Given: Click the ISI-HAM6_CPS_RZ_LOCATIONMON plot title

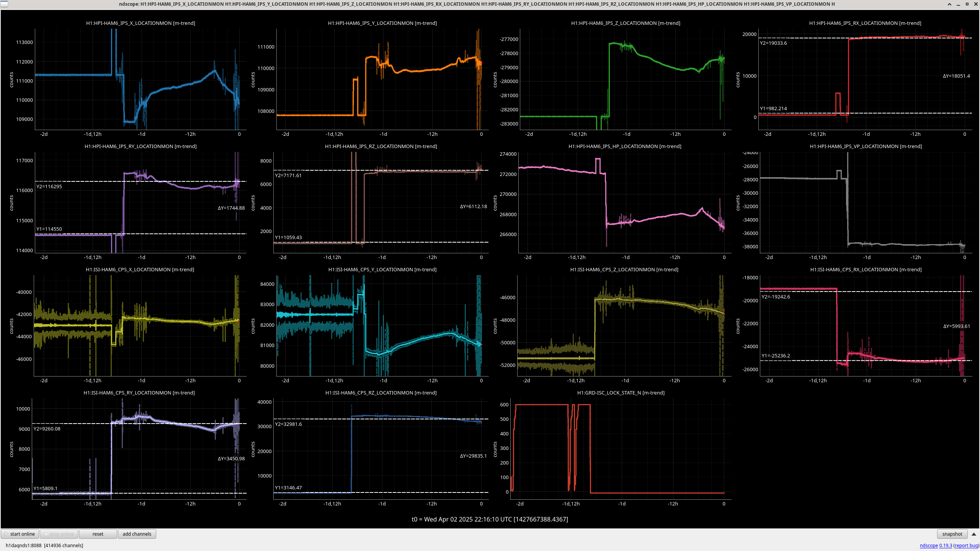Looking at the screenshot, I should tap(381, 393).
